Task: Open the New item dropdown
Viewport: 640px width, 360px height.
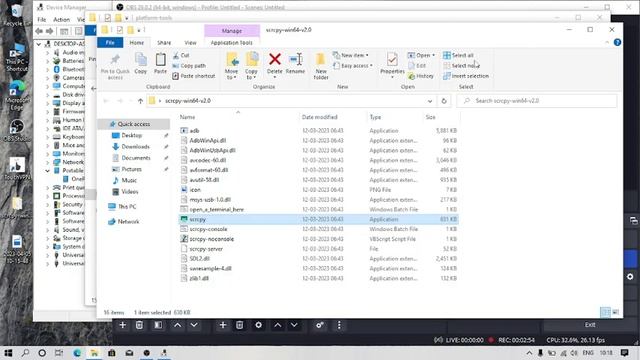Action: click(351, 55)
